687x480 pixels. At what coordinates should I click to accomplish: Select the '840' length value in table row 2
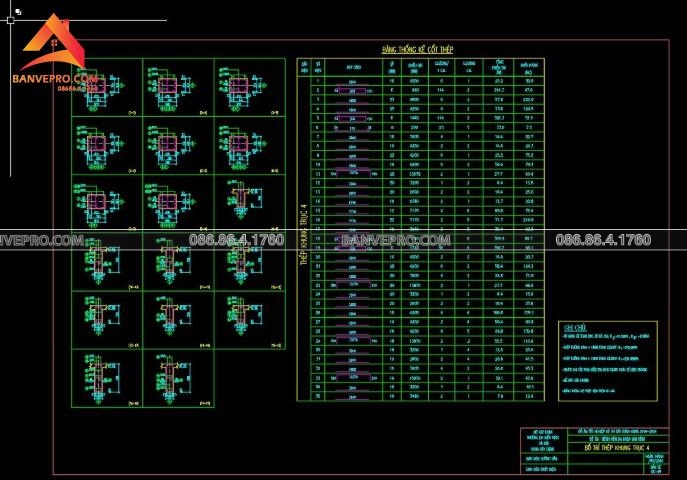click(x=415, y=90)
